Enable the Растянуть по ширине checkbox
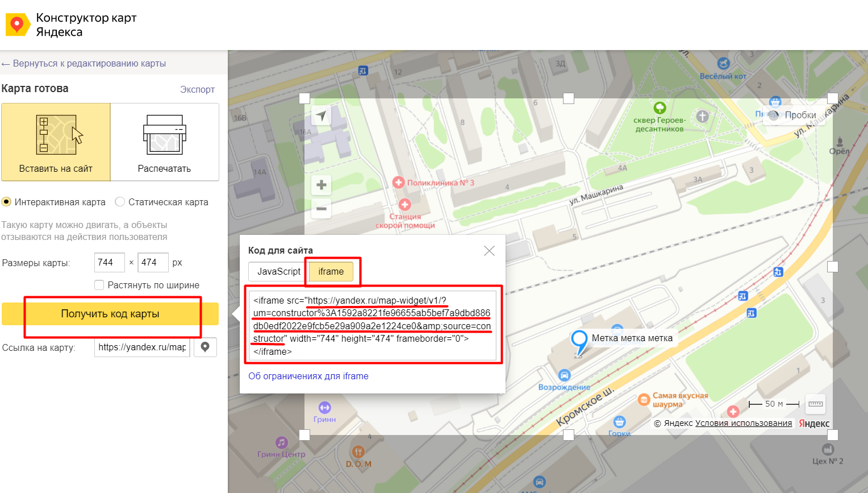868x493 pixels. click(x=99, y=285)
